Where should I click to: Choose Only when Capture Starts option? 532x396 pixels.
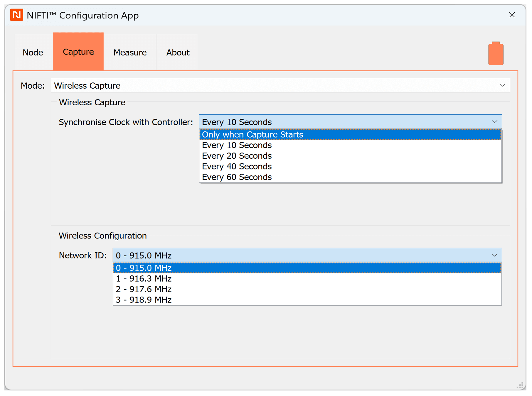[x=350, y=134]
